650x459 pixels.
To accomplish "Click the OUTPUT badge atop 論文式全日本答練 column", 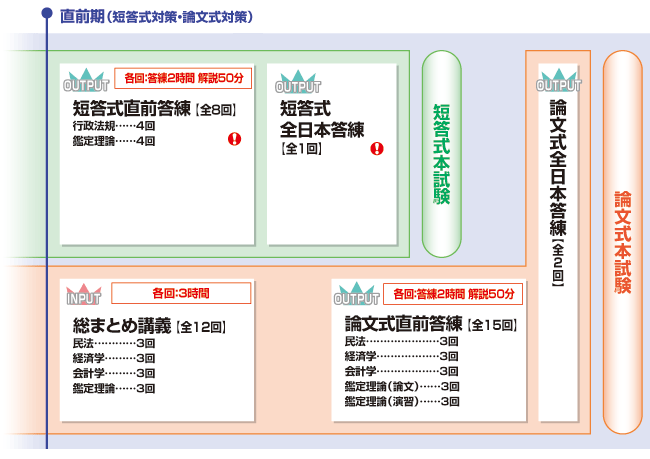I will [559, 81].
